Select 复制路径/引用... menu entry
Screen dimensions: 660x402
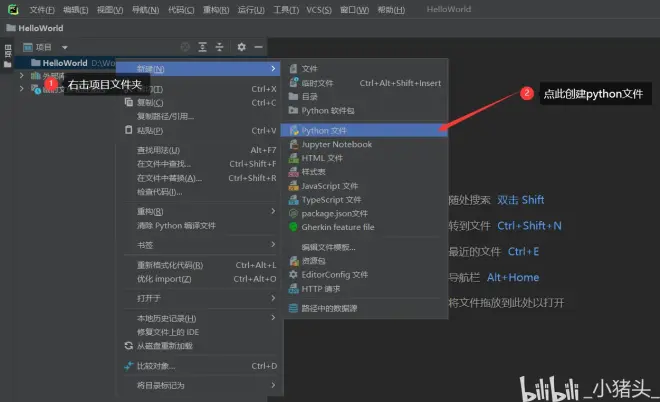pyautogui.click(x=200, y=116)
